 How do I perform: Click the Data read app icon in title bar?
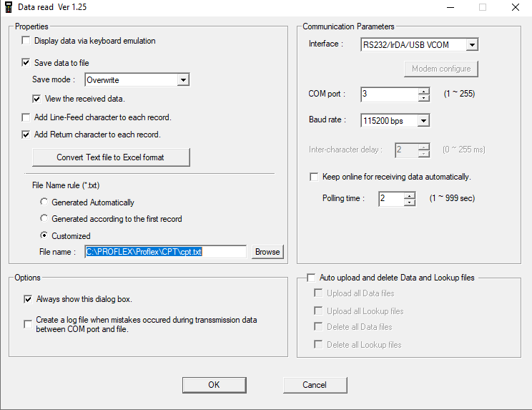click(8, 7)
